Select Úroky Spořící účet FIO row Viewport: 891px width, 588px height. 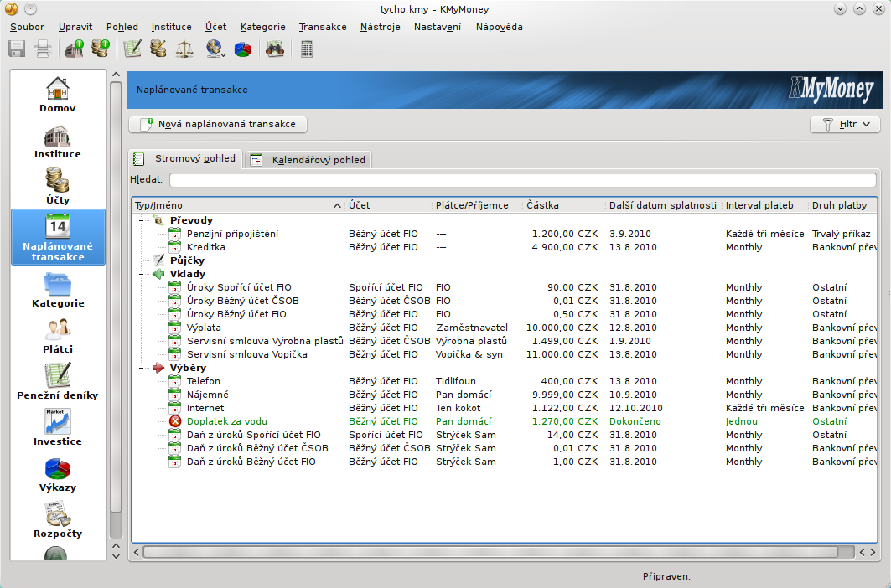(x=505, y=287)
